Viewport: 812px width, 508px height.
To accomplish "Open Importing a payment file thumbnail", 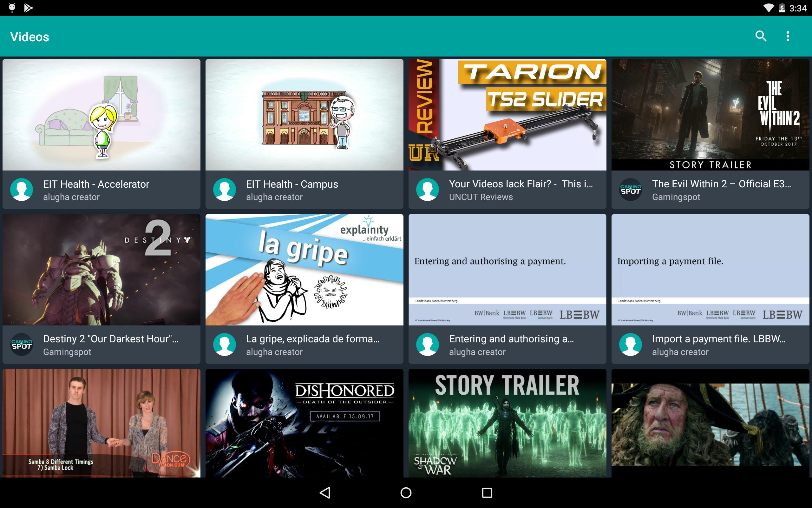I will tap(710, 270).
